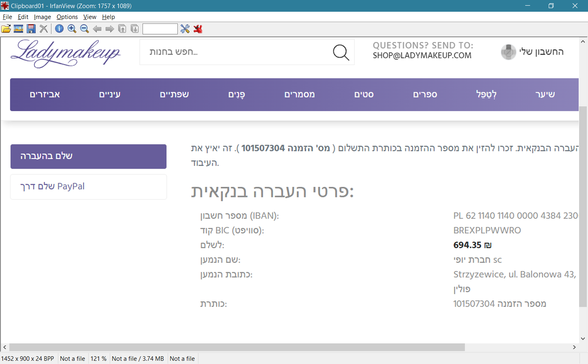The image size is (588, 364).
Task: Select the שיער navigation item
Action: click(545, 95)
